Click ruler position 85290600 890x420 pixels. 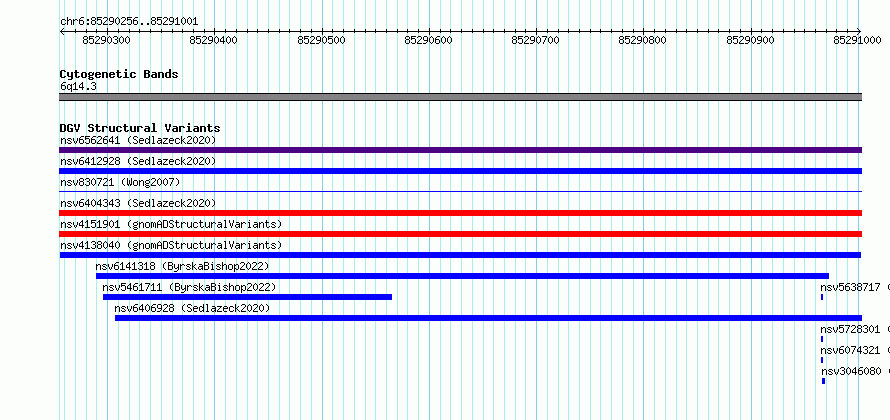[428, 40]
